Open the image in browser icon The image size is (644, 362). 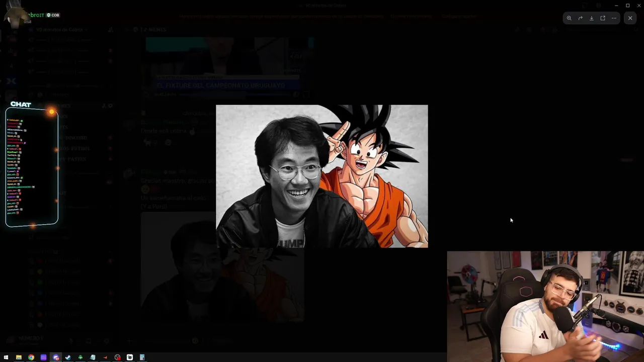coord(603,18)
